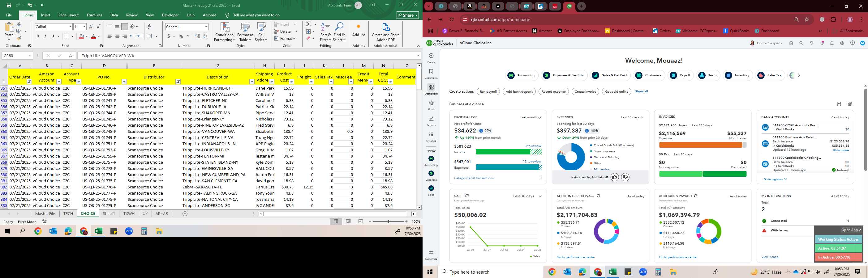Click the Show all link

tap(641, 91)
